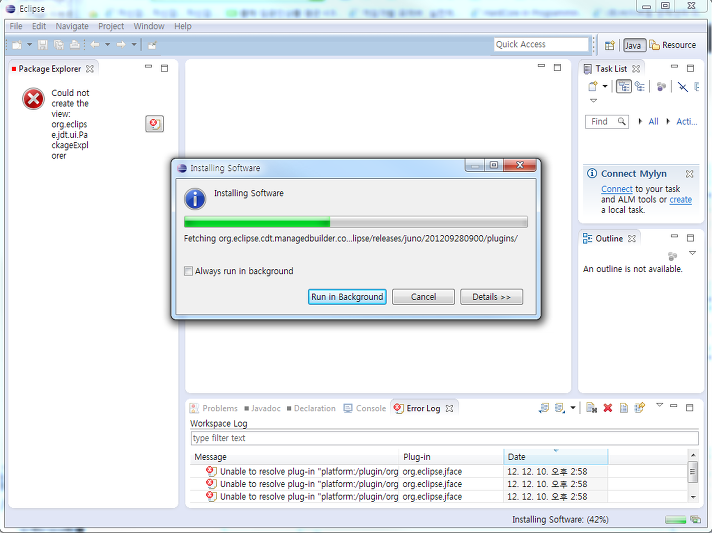Image resolution: width=712 pixels, height=533 pixels.
Task: Open the Project menu
Action: tap(111, 26)
